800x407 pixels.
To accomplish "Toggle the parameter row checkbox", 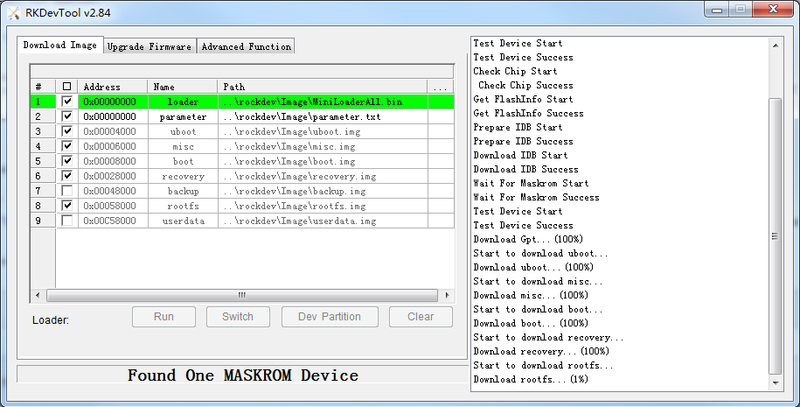I will point(67,116).
